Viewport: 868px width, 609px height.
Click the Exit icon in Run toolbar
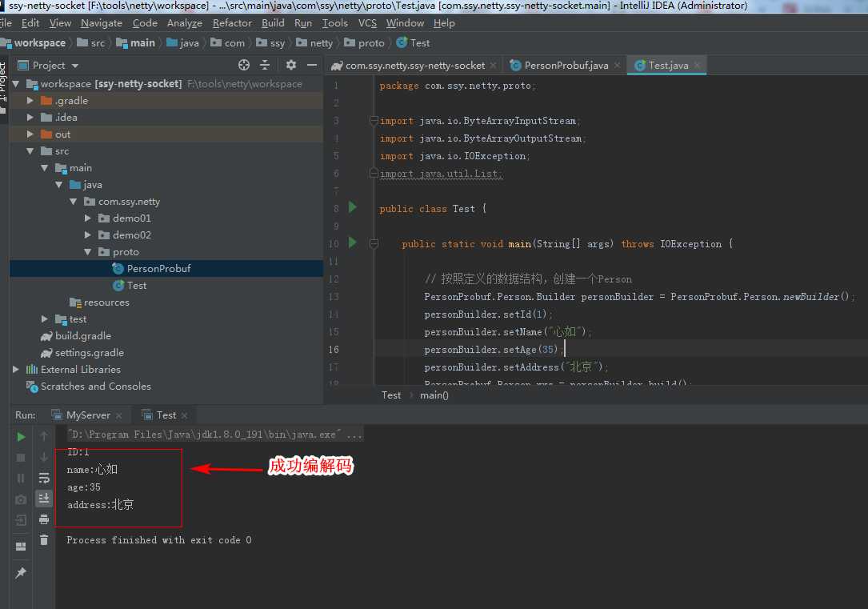(21, 520)
